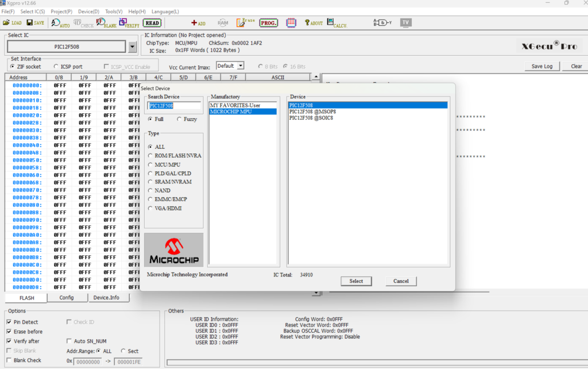Enable the Auto SN_NUM checkbox
Viewport: 588px width, 369px height.
pyautogui.click(x=69, y=341)
